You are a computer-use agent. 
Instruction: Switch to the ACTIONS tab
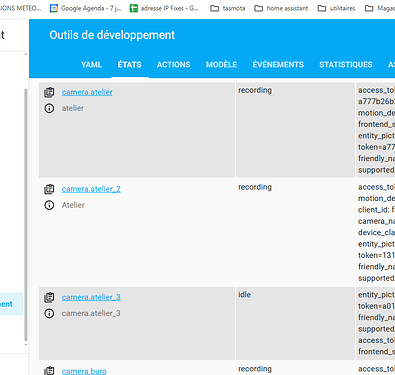[174, 65]
